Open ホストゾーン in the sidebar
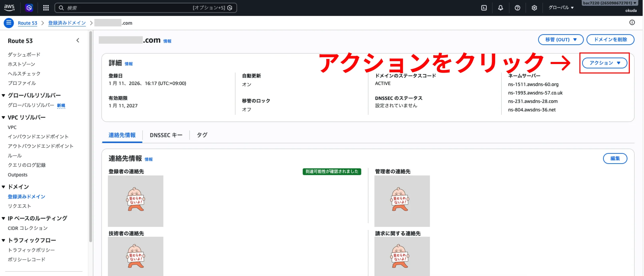The height and width of the screenshot is (276, 644). 21,64
